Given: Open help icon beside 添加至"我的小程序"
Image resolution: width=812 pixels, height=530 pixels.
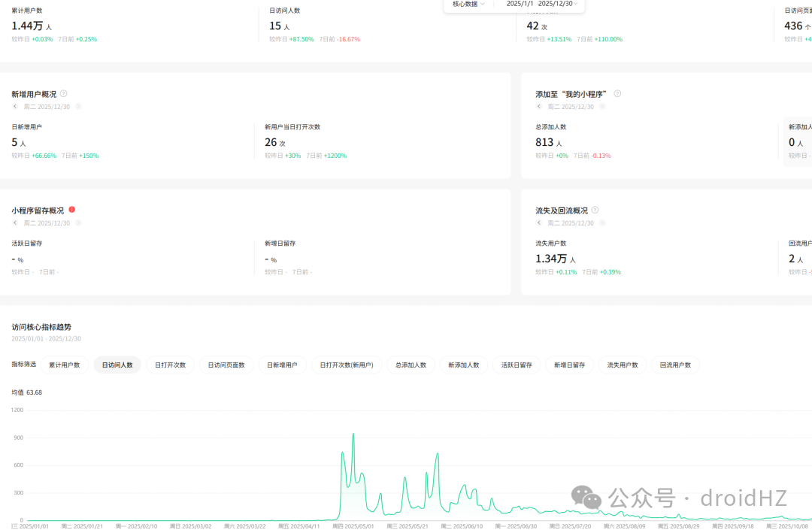Looking at the screenshot, I should (617, 94).
